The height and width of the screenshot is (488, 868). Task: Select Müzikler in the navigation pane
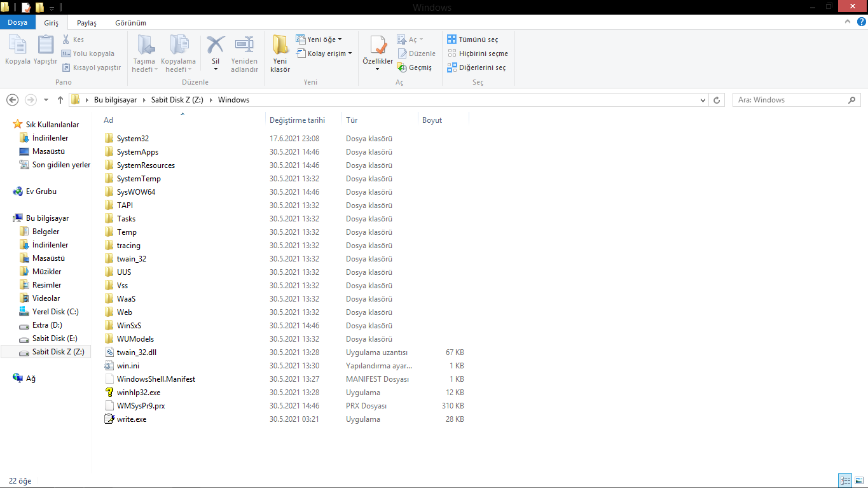pyautogui.click(x=46, y=272)
